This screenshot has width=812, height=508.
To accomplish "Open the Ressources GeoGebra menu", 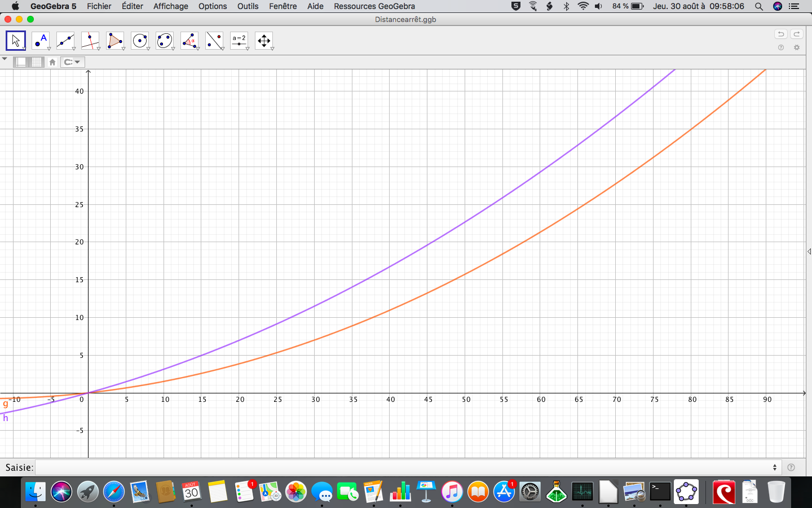I will [374, 6].
